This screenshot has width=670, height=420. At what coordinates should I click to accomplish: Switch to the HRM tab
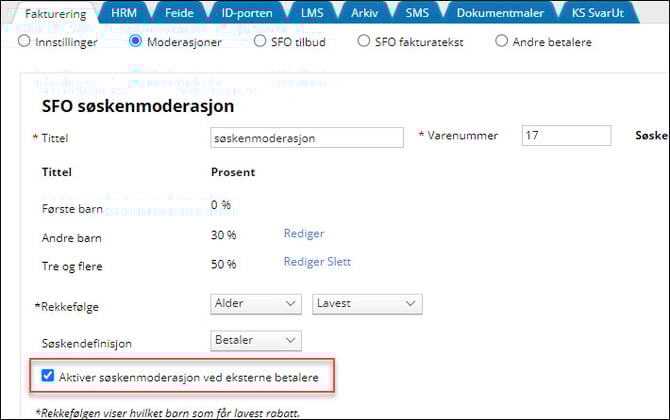[x=124, y=13]
